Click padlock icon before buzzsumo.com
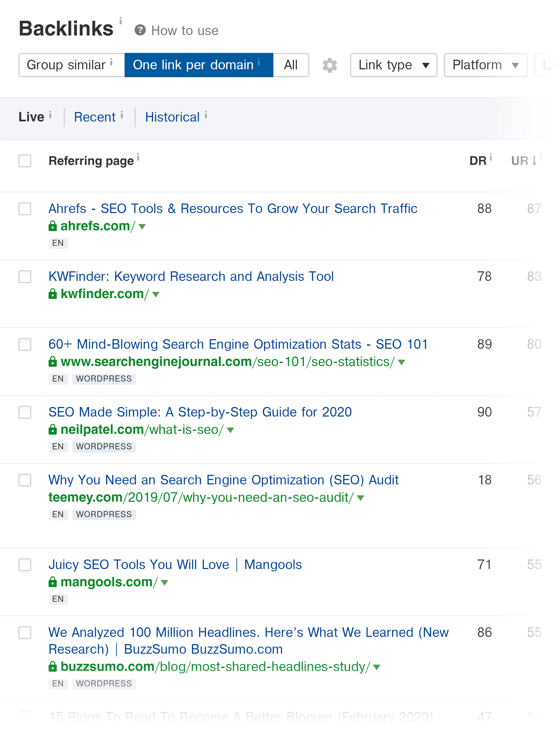 [53, 666]
